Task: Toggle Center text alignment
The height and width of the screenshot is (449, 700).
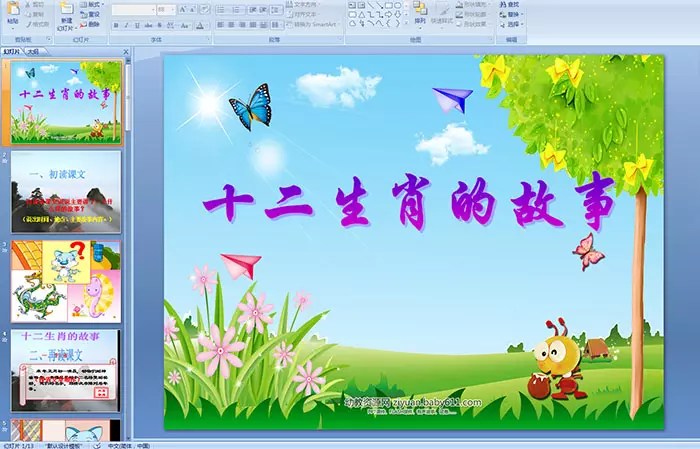Action: tap(231, 25)
